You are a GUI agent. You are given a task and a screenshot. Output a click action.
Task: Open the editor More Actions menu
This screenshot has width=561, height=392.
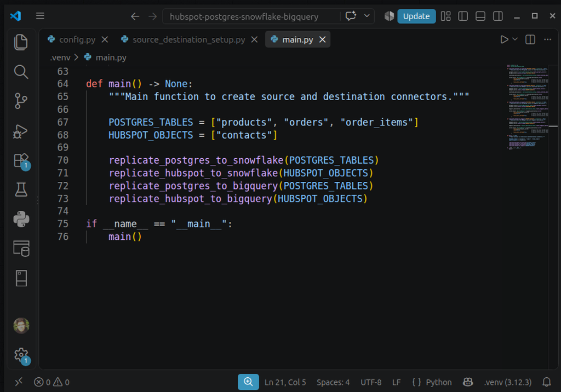coord(547,39)
